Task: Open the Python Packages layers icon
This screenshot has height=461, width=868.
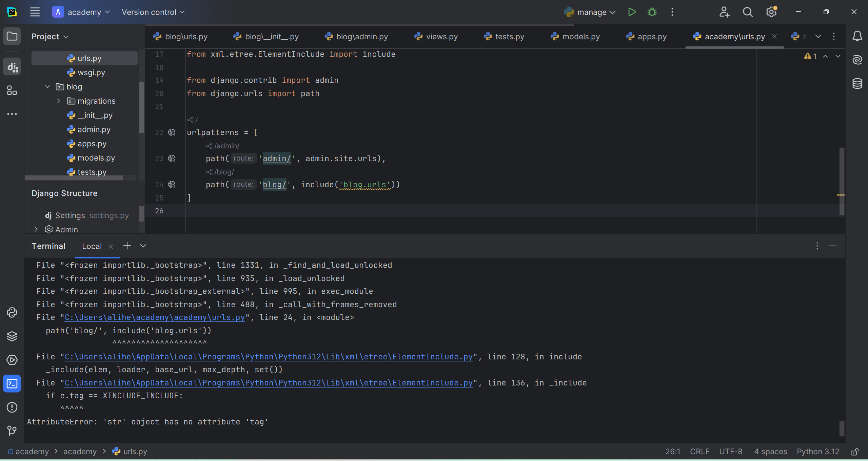Action: (x=12, y=336)
